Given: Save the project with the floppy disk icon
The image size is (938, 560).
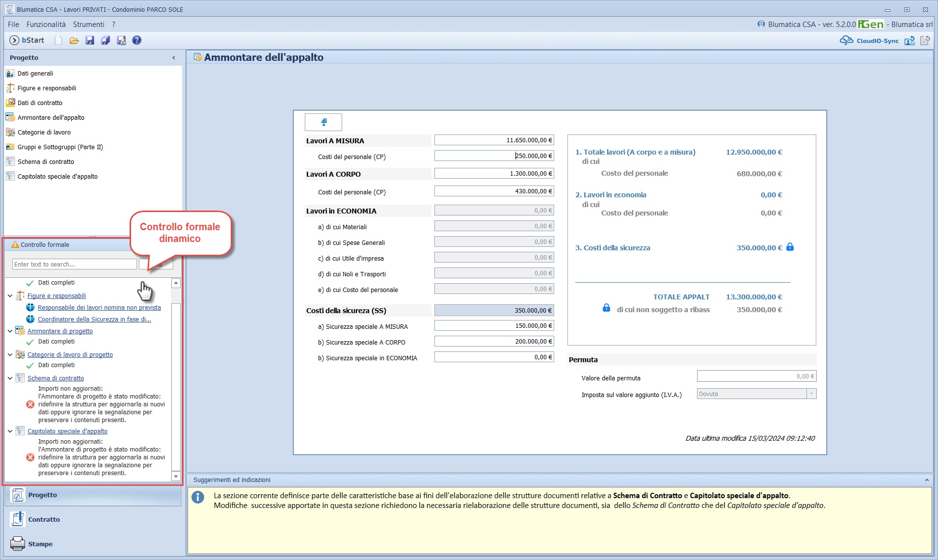Looking at the screenshot, I should point(90,40).
